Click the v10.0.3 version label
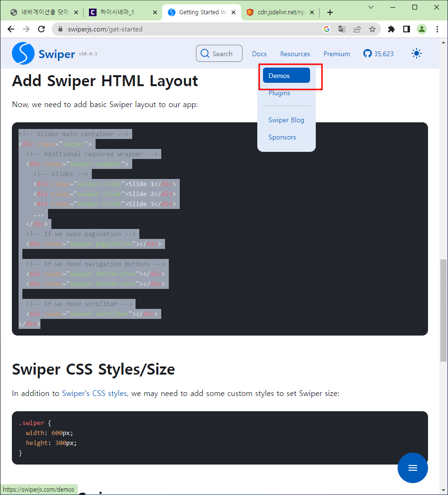Viewport: 448px width, 495px height. [88, 54]
